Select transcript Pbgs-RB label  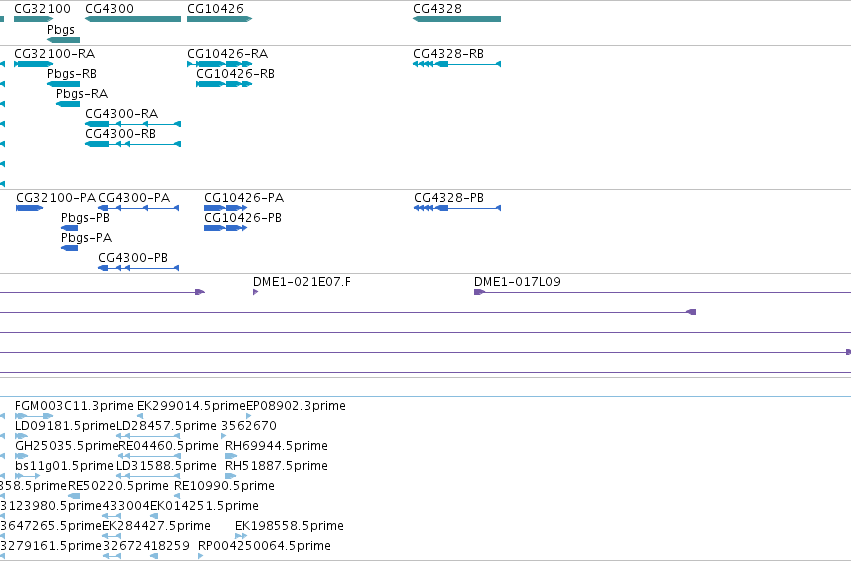tap(72, 74)
